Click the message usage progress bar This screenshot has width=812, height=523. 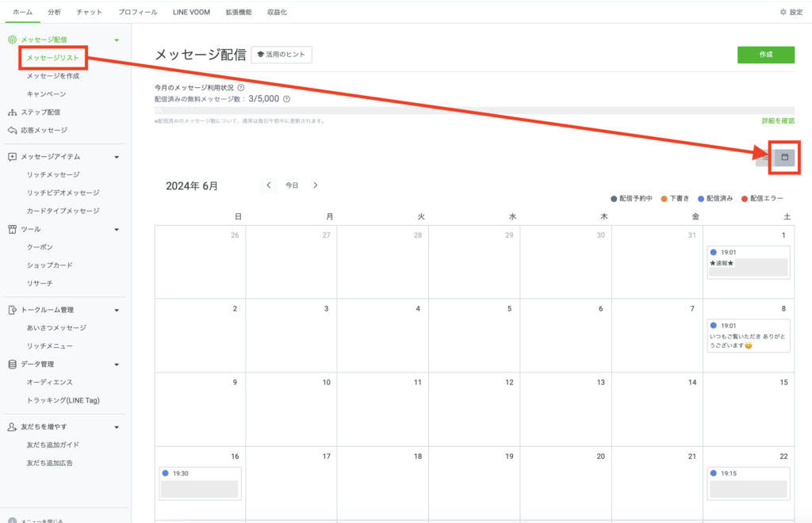474,111
